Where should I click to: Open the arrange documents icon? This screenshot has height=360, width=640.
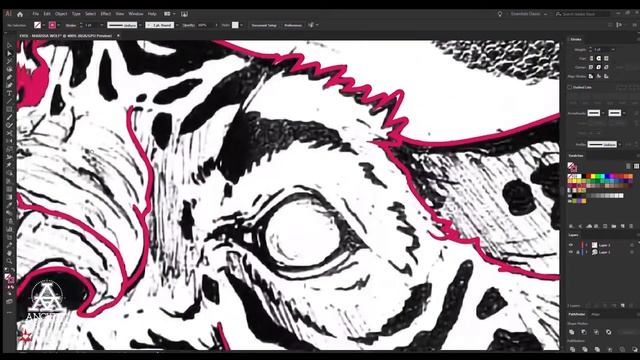[x=169, y=14]
